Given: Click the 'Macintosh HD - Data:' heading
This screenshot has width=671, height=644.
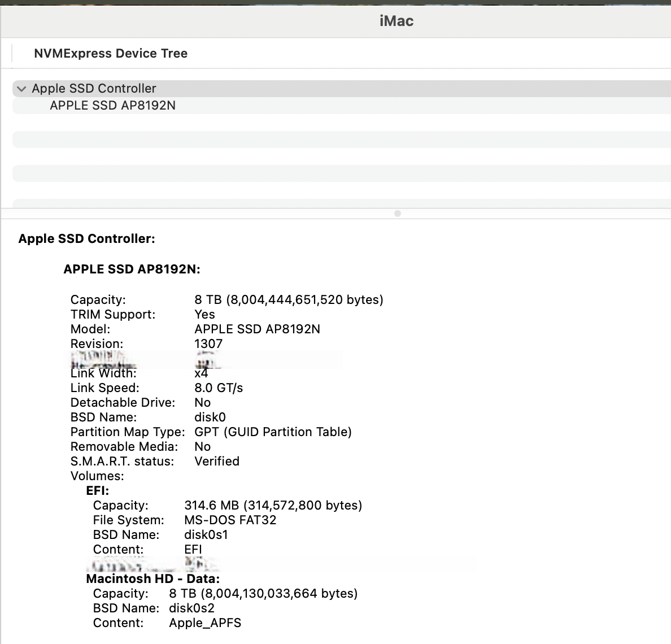Looking at the screenshot, I should (x=152, y=579).
